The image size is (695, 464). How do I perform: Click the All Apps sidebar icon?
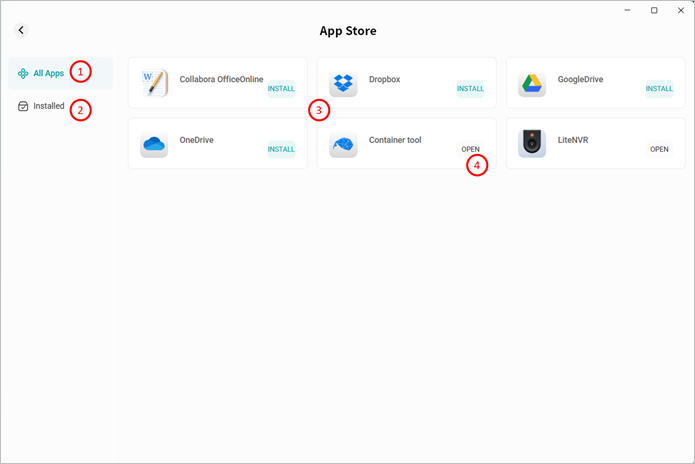(23, 73)
